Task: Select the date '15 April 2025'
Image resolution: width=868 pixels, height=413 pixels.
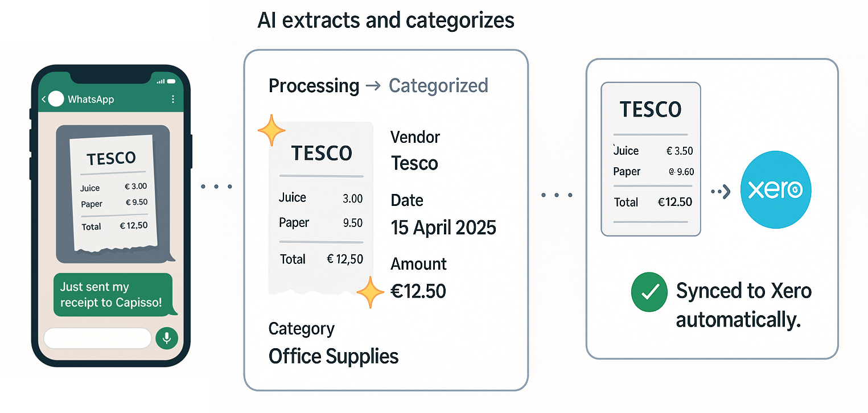Action: pos(443,228)
